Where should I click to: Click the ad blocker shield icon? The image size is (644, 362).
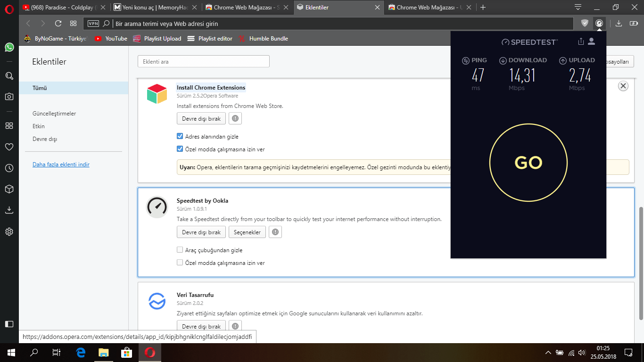tap(585, 23)
